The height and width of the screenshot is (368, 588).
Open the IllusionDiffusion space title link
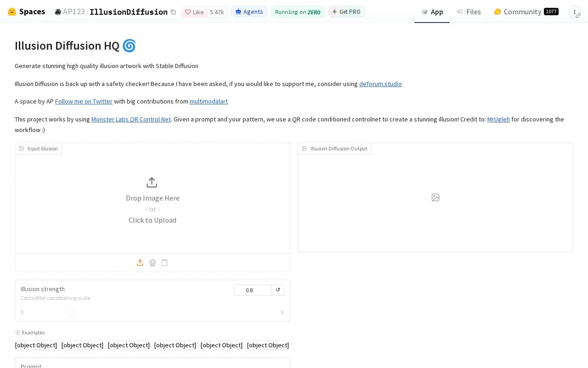[x=129, y=12]
